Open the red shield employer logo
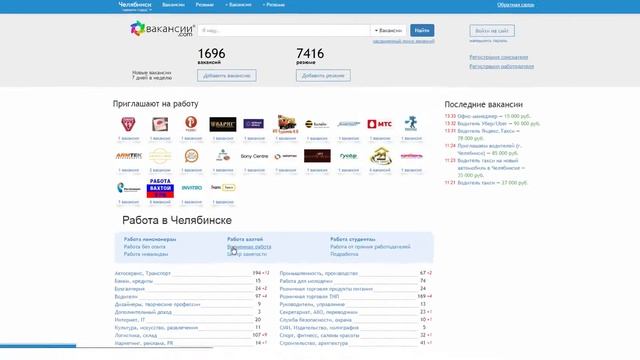640x360 pixels. click(x=128, y=124)
